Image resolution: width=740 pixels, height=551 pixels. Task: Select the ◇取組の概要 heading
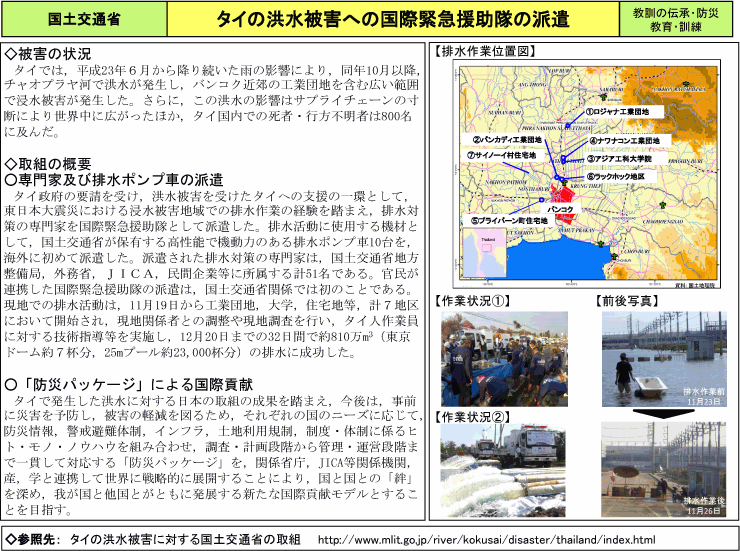coord(48,164)
